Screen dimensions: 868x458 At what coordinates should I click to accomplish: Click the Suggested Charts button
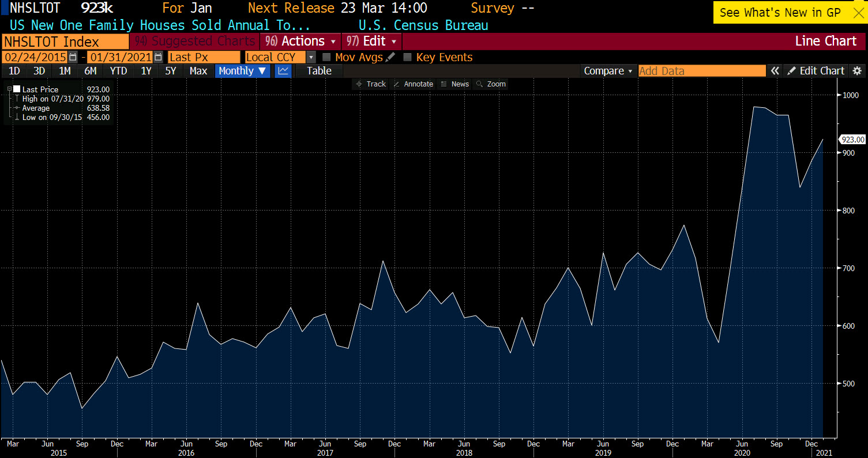point(194,42)
